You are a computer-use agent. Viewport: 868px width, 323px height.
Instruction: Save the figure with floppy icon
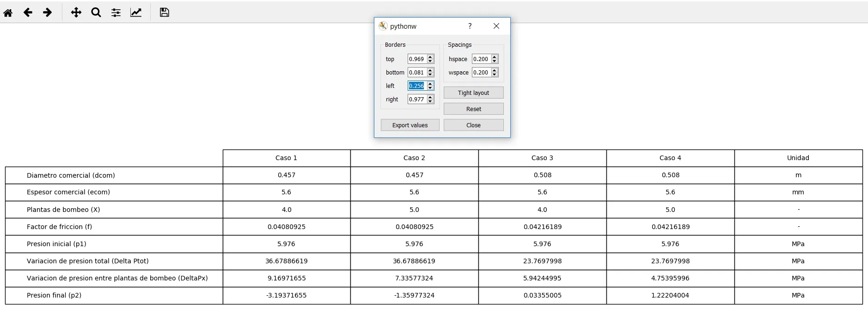(165, 12)
